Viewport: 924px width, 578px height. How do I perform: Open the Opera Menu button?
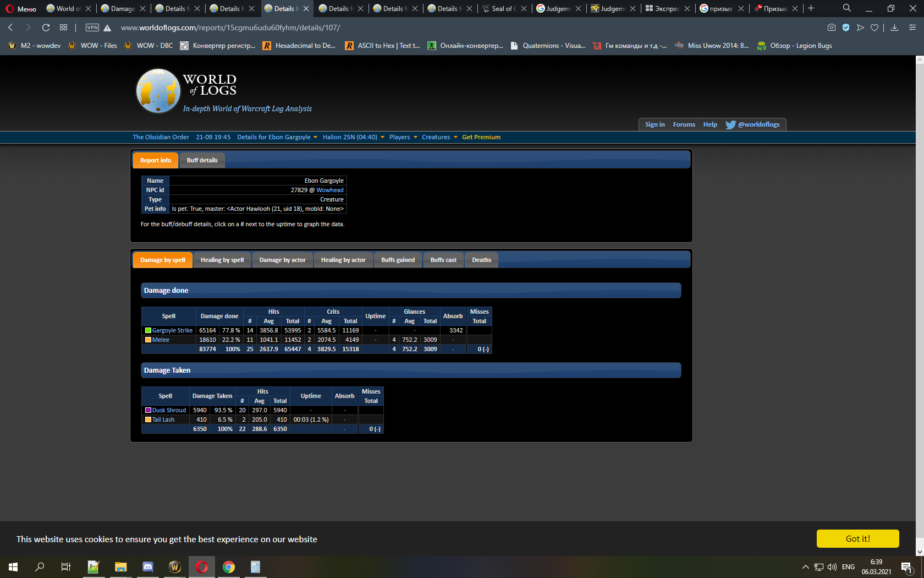[x=21, y=9]
